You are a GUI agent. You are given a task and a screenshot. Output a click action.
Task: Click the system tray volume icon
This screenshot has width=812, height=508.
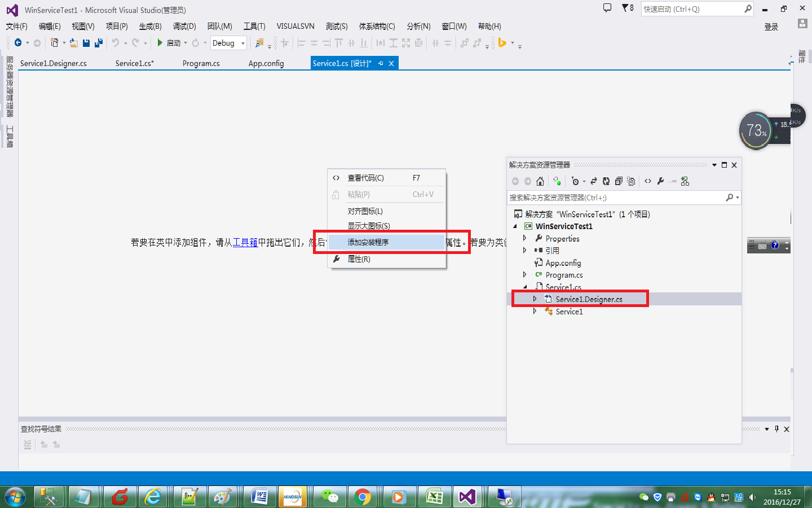point(752,497)
